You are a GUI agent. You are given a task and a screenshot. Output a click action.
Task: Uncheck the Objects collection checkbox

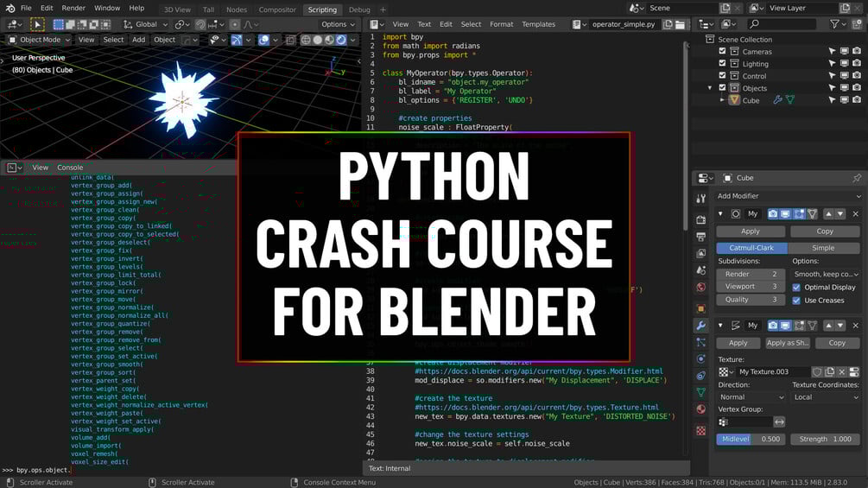pos(722,87)
